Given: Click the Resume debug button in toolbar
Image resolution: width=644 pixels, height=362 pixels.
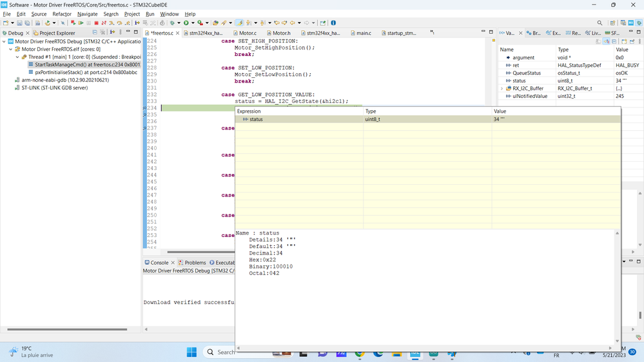Looking at the screenshot, I should tap(81, 23).
